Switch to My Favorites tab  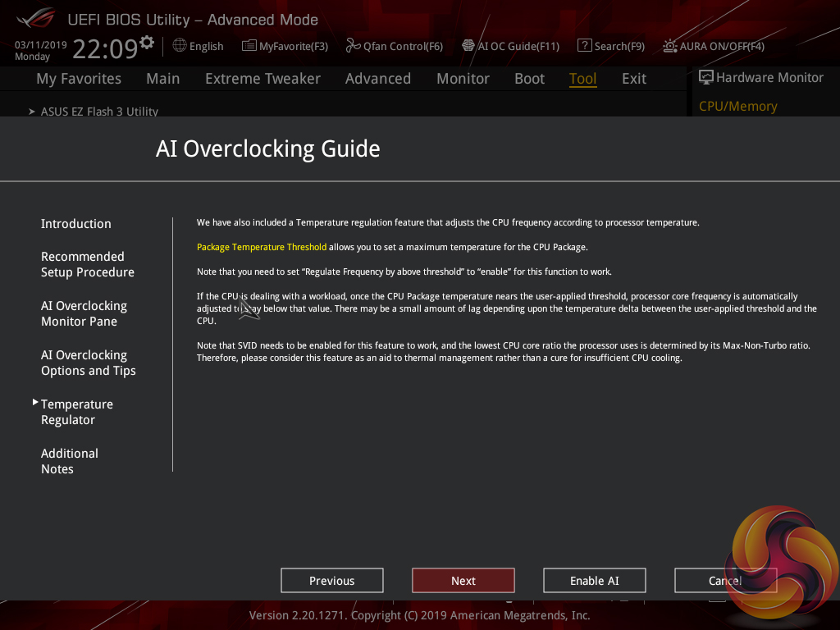click(79, 79)
